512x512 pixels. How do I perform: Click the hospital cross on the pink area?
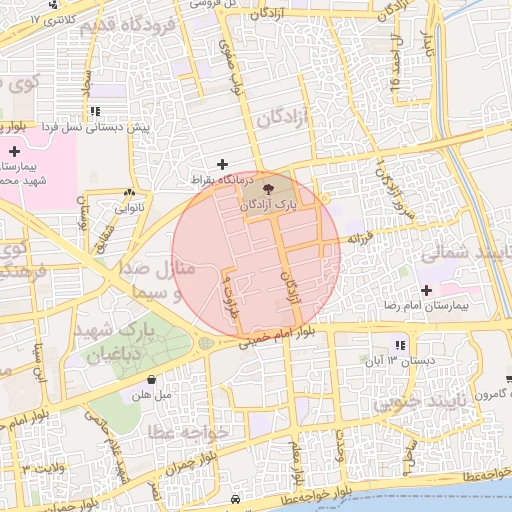pos(14,152)
